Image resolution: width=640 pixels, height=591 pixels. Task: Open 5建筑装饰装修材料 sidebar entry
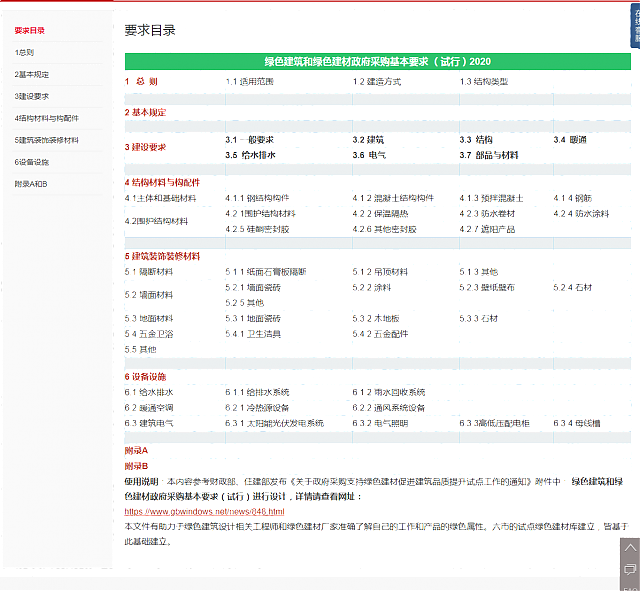coord(46,139)
